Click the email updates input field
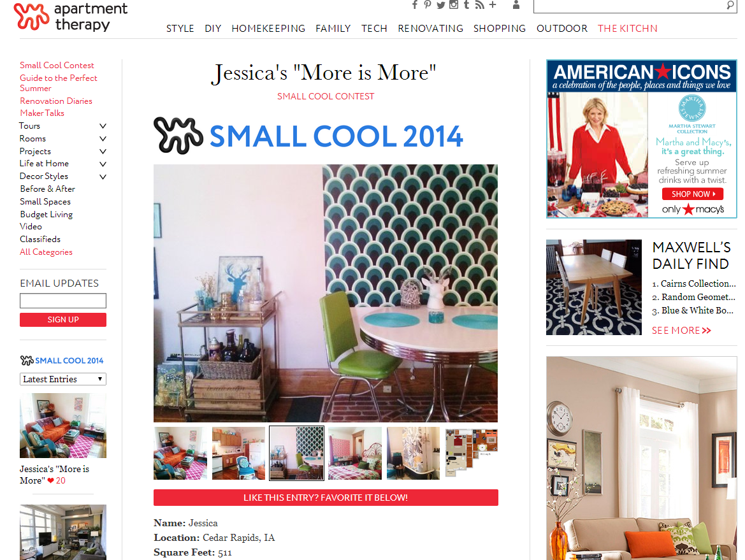Image resolution: width=745 pixels, height=560 pixels. [x=62, y=301]
